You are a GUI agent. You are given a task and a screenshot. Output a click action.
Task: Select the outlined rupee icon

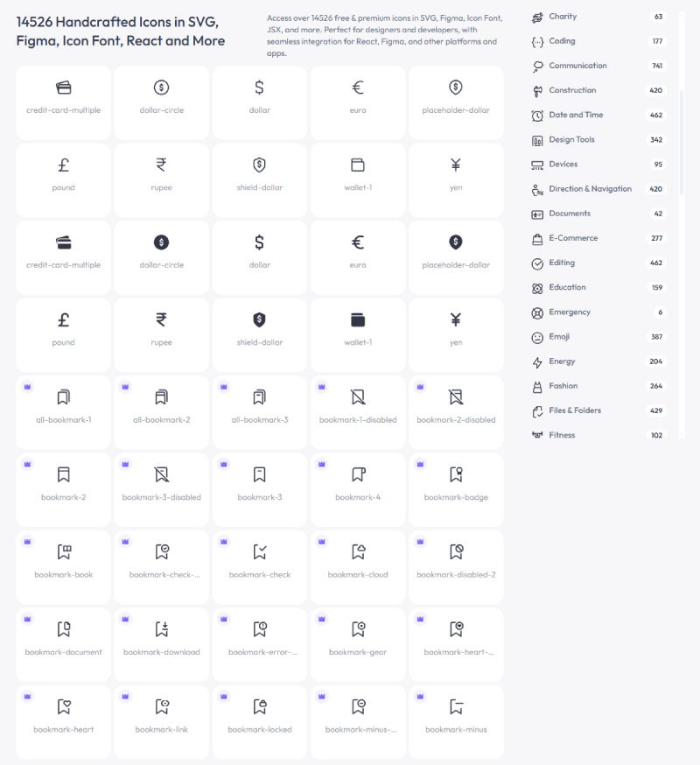click(x=162, y=180)
